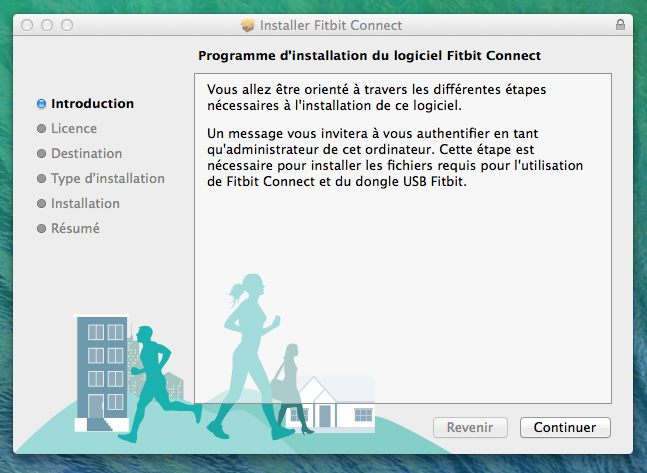This screenshot has width=647, height=473.
Task: Click the Continuer button
Action: (565, 427)
